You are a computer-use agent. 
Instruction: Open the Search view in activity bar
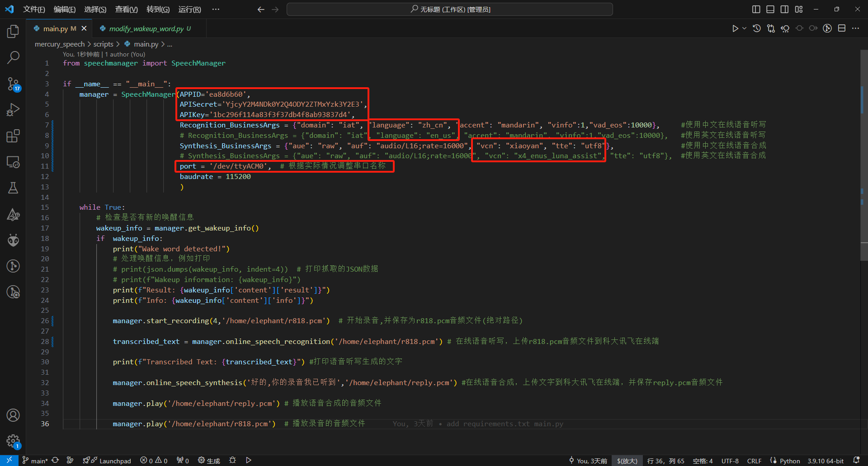(x=13, y=57)
